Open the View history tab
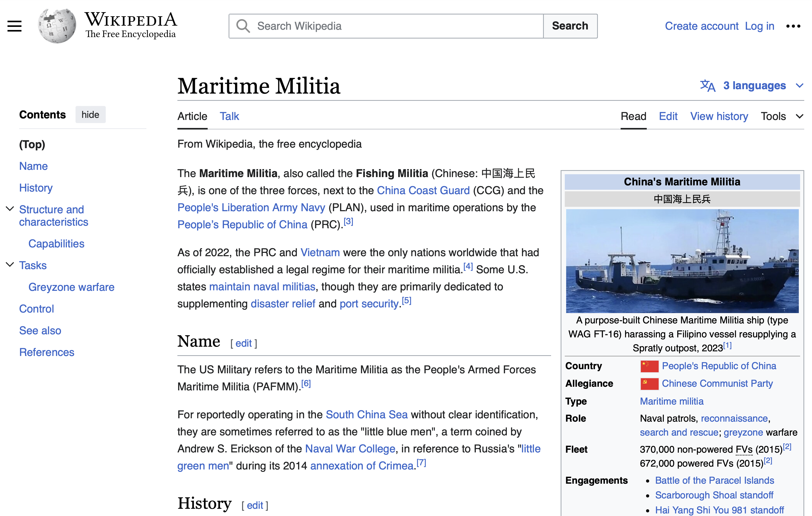 (719, 116)
